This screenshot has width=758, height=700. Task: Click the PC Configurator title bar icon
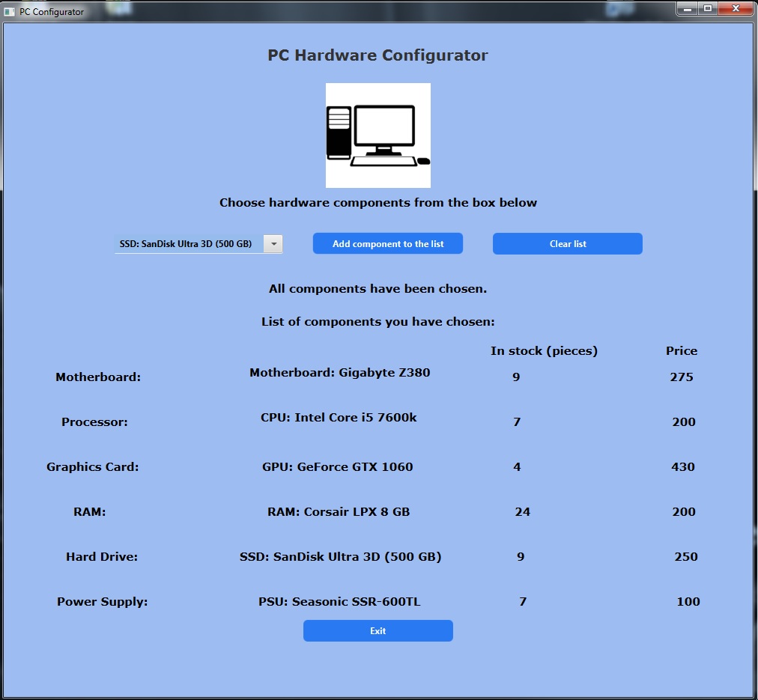(10, 11)
